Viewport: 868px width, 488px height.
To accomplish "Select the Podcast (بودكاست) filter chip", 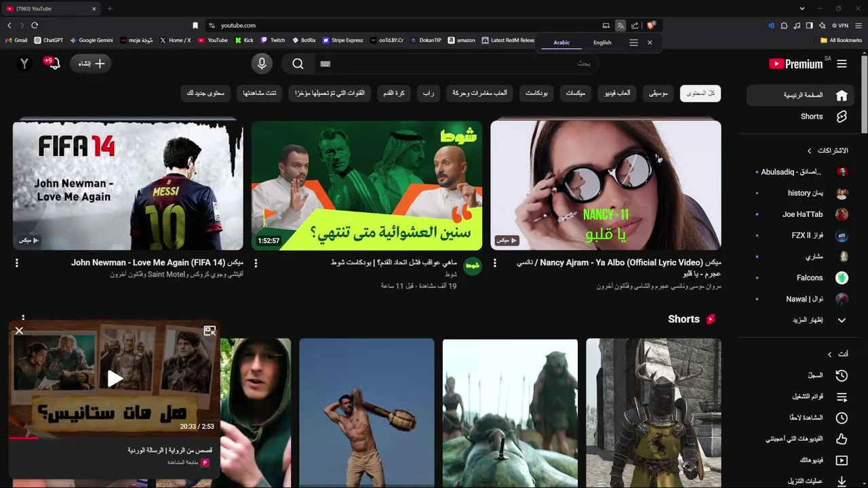I will coord(537,94).
